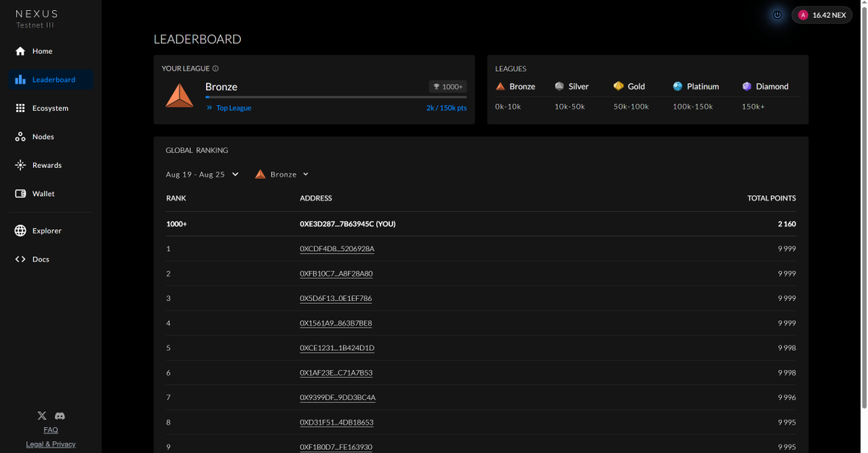Open address 0X5D6F13...0E1EF786
This screenshot has width=868, height=453.
(336, 298)
